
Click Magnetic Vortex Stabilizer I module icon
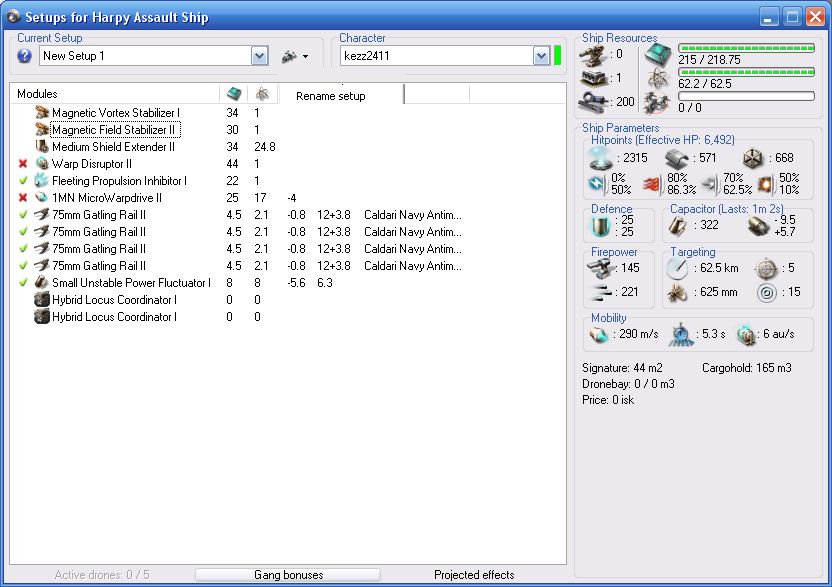(42, 113)
